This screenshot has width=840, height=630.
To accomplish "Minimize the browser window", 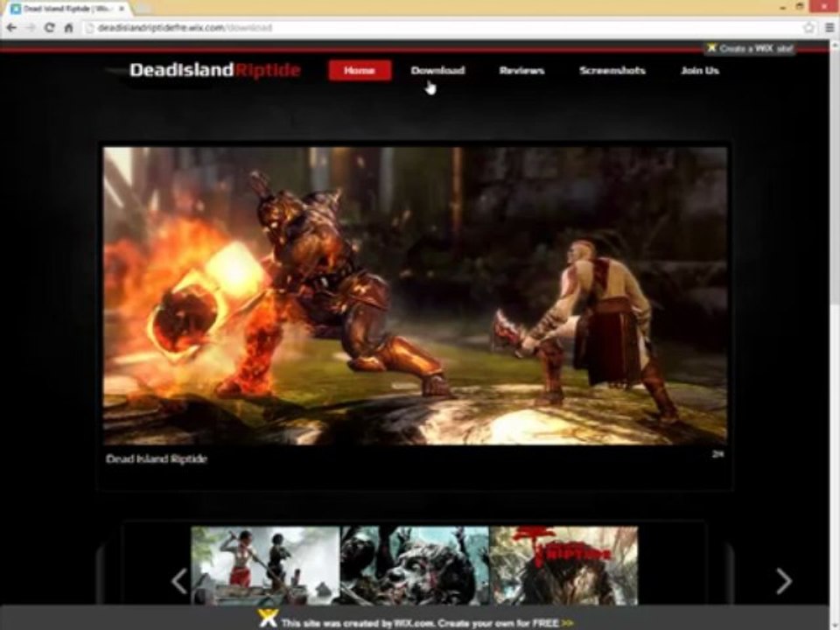I will tap(783, 7).
